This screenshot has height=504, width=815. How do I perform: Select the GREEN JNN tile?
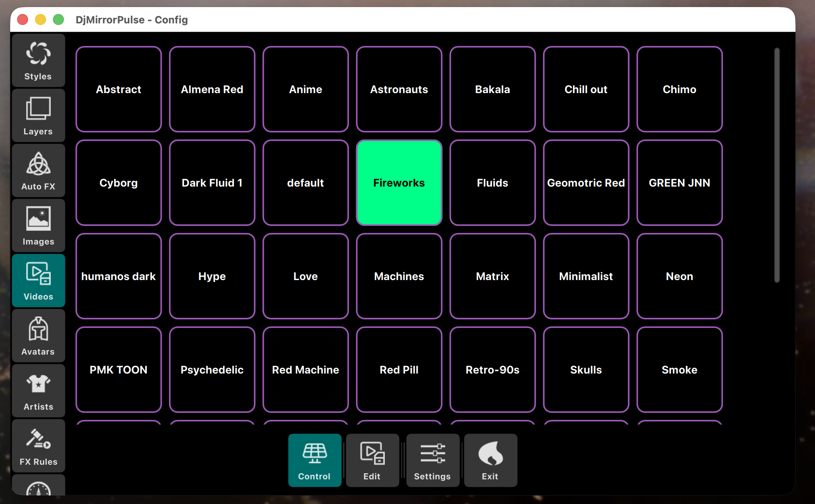pos(680,183)
